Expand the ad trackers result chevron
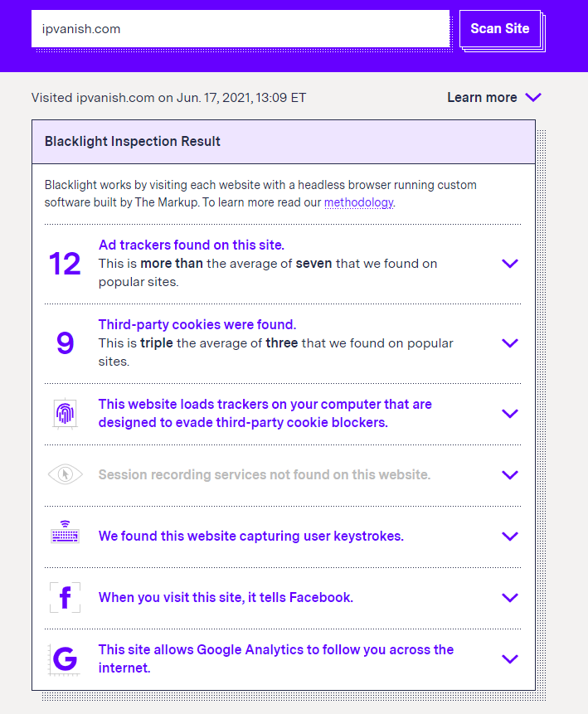 coord(510,264)
